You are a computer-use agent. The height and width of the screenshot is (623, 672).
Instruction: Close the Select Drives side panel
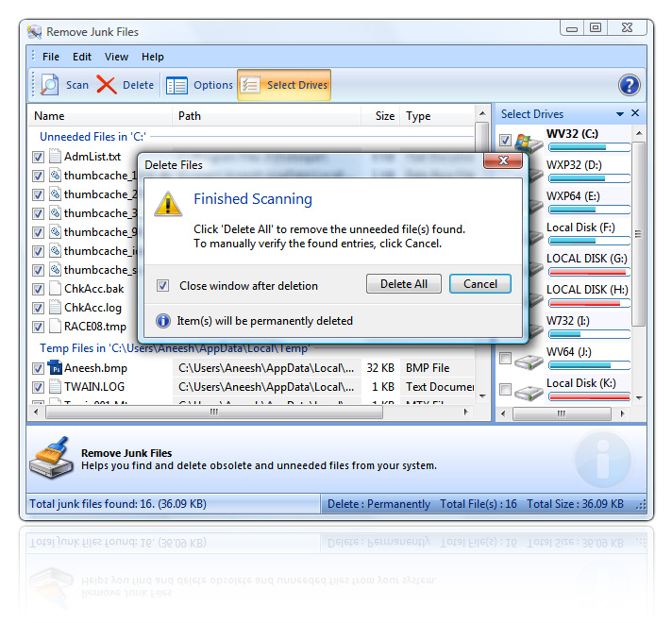coord(635,113)
